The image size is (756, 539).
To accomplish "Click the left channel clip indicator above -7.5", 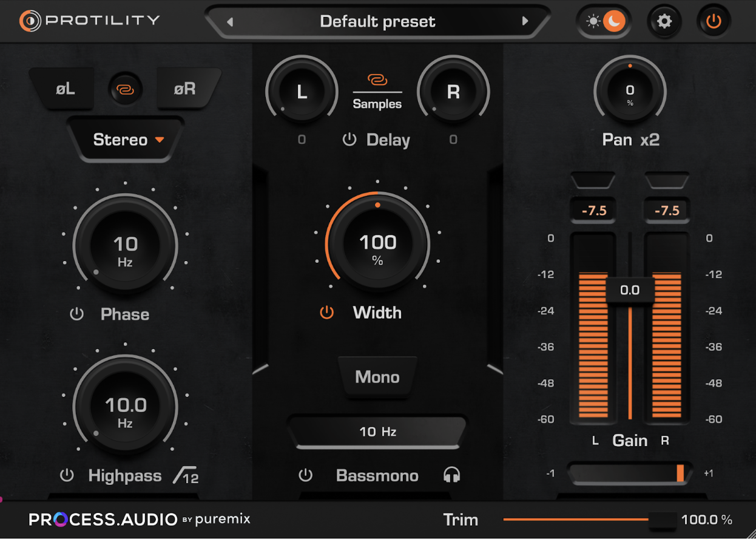I will pyautogui.click(x=593, y=180).
